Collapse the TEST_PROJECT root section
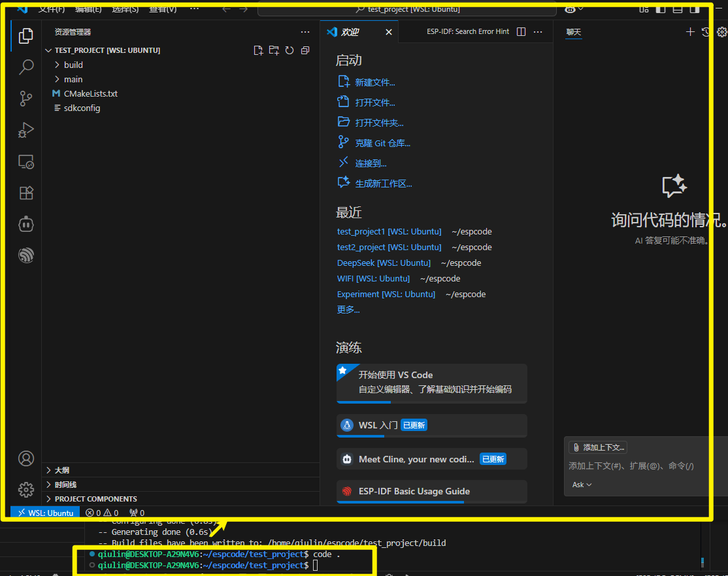This screenshot has width=728, height=576. tap(107, 50)
